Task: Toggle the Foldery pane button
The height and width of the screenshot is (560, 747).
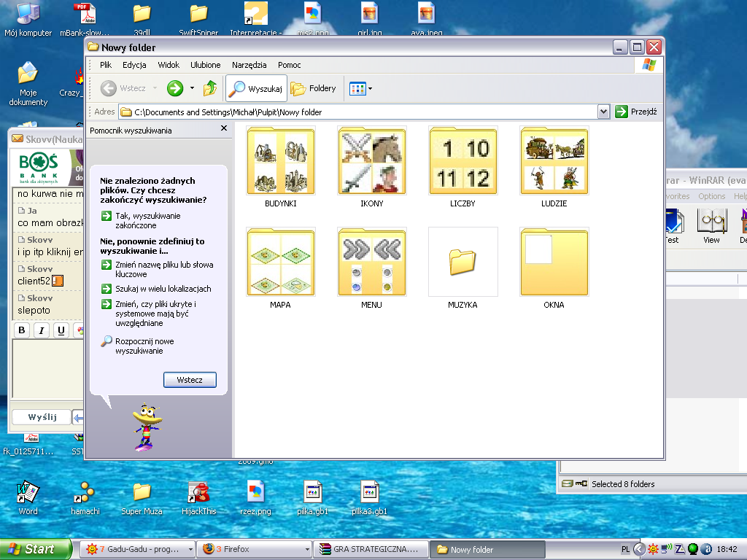Action: [x=313, y=88]
